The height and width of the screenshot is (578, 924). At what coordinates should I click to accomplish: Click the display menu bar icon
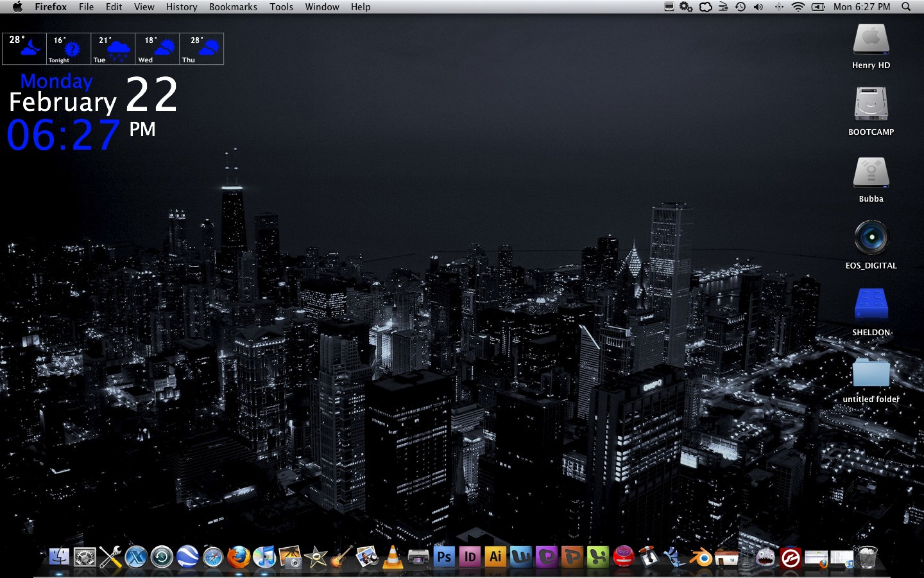(x=669, y=6)
